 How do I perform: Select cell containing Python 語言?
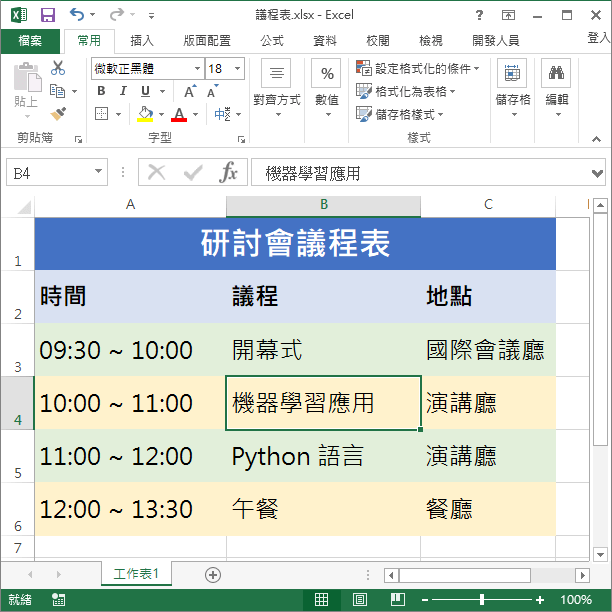tap(323, 456)
